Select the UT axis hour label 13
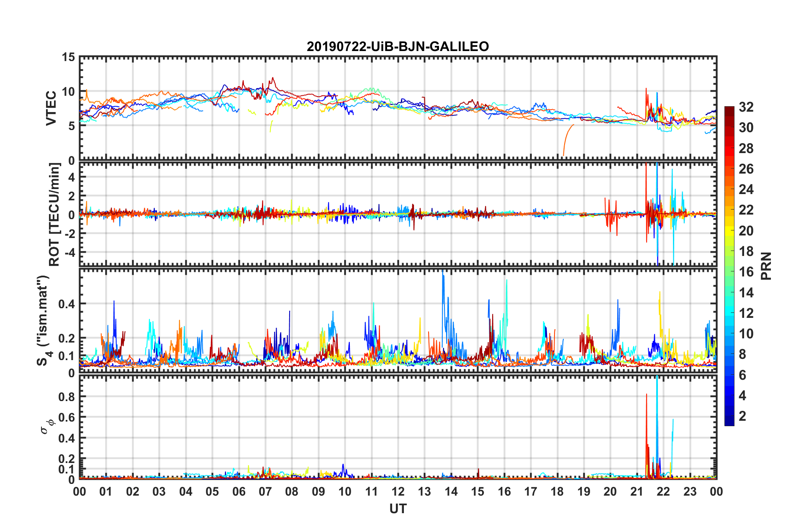This screenshot has width=796, height=532. click(424, 491)
